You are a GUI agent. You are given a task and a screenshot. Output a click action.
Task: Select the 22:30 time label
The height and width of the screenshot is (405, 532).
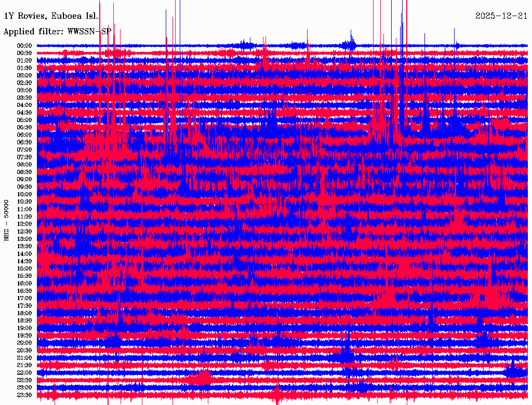pos(24,380)
